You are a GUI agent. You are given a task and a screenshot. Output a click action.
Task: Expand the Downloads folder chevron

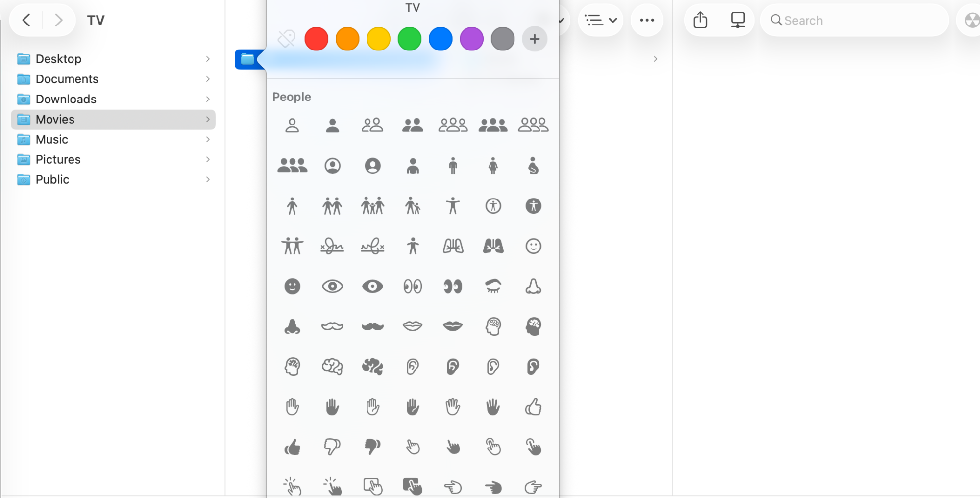click(208, 99)
